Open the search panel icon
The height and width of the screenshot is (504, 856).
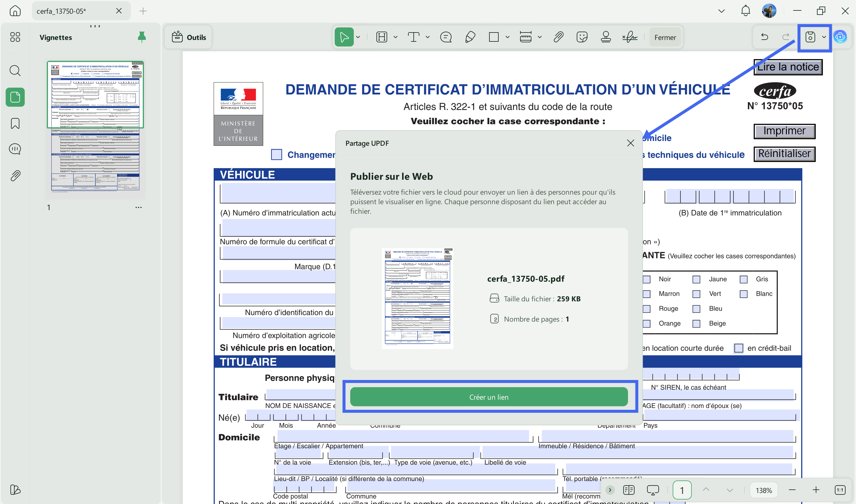pyautogui.click(x=15, y=71)
